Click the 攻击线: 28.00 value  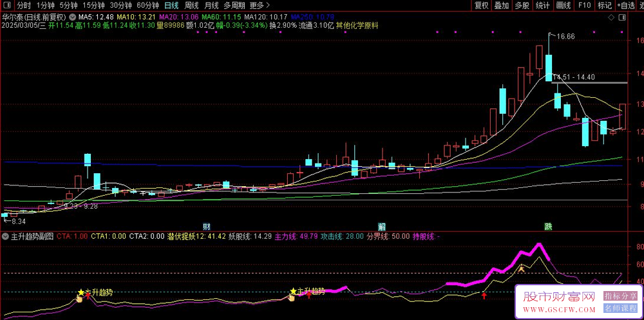(342, 236)
